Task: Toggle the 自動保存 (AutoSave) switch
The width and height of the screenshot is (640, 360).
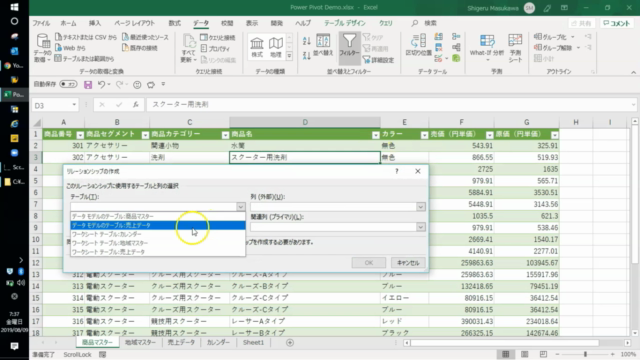Action: pyautogui.click(x=68, y=84)
